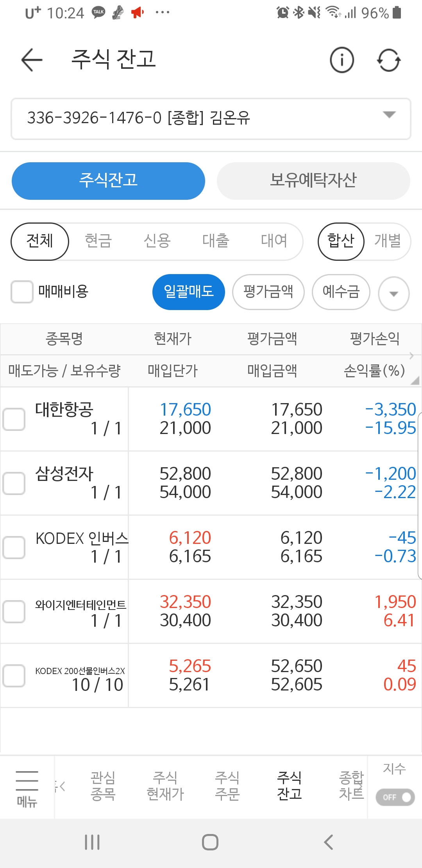
Task: Select the 개별 view option
Action: coord(387,241)
